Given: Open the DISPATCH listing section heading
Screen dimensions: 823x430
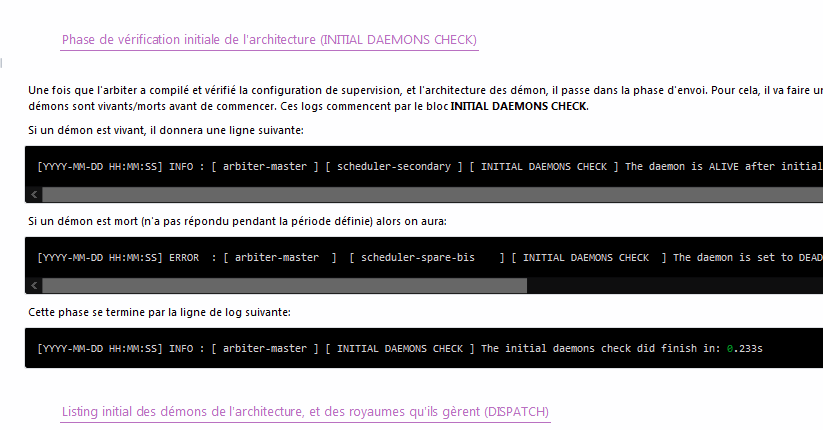Looking at the screenshot, I should [x=305, y=412].
